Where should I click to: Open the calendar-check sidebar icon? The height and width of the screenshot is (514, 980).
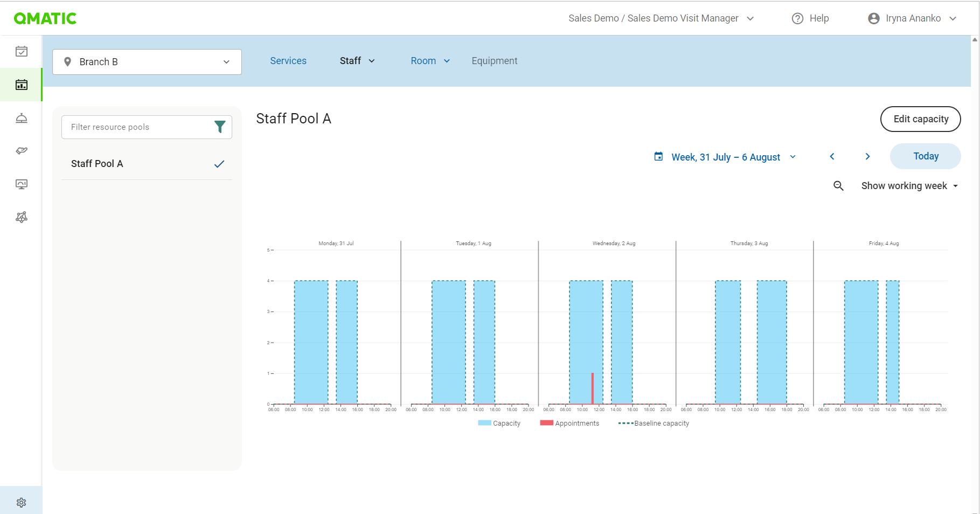(22, 52)
